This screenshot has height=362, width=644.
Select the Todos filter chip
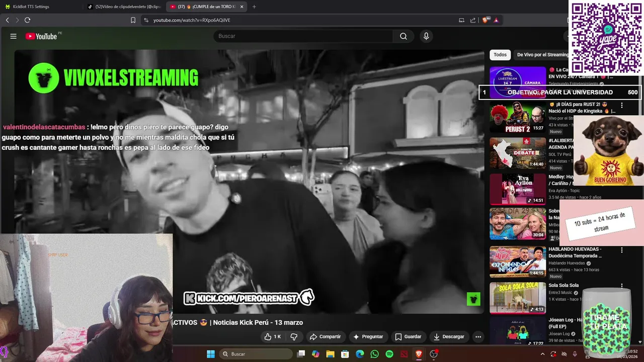[500, 55]
